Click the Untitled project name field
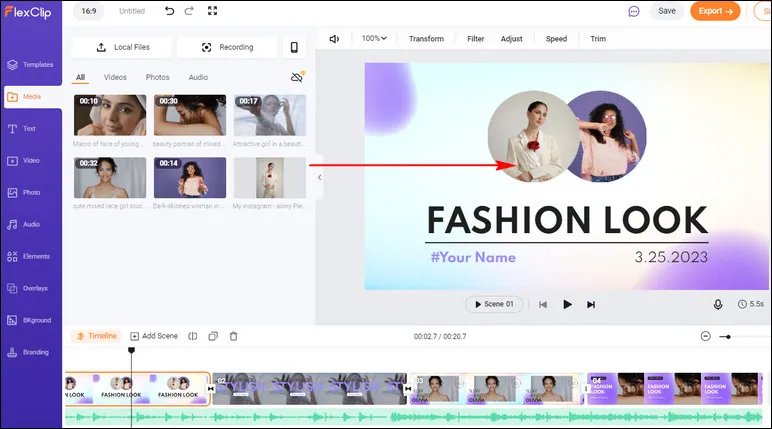Image resolution: width=772 pixels, height=429 pixels. pos(132,11)
